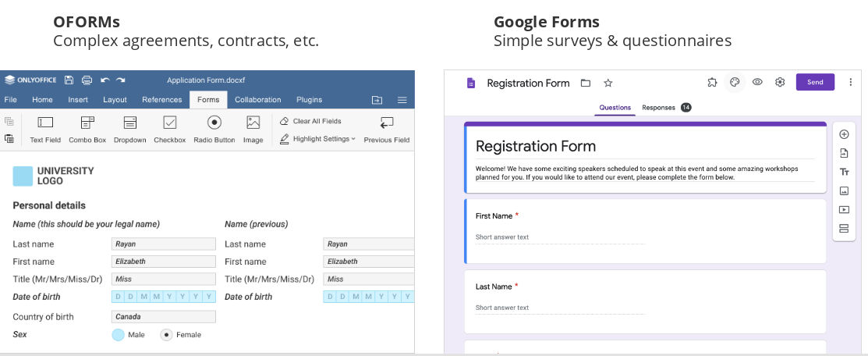Open Google Forms customize theme palette
The image size is (868, 356).
point(734,82)
